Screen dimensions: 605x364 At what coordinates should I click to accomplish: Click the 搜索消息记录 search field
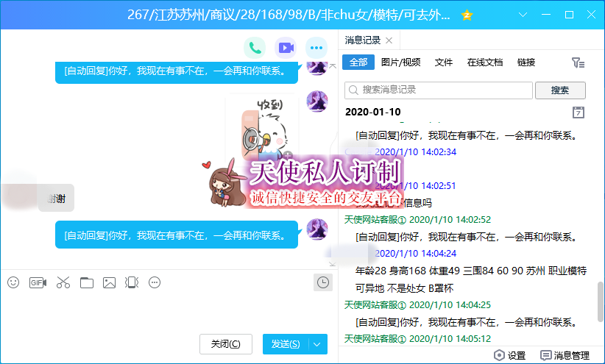click(x=438, y=90)
